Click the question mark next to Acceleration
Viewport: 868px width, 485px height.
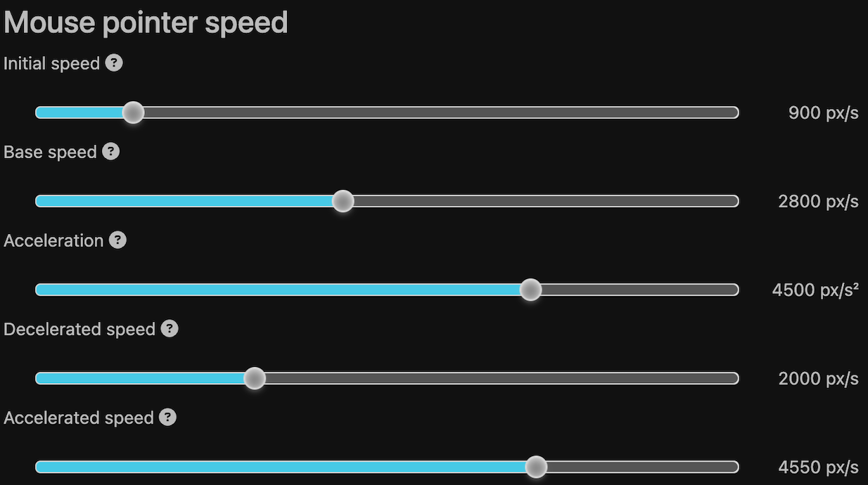118,240
